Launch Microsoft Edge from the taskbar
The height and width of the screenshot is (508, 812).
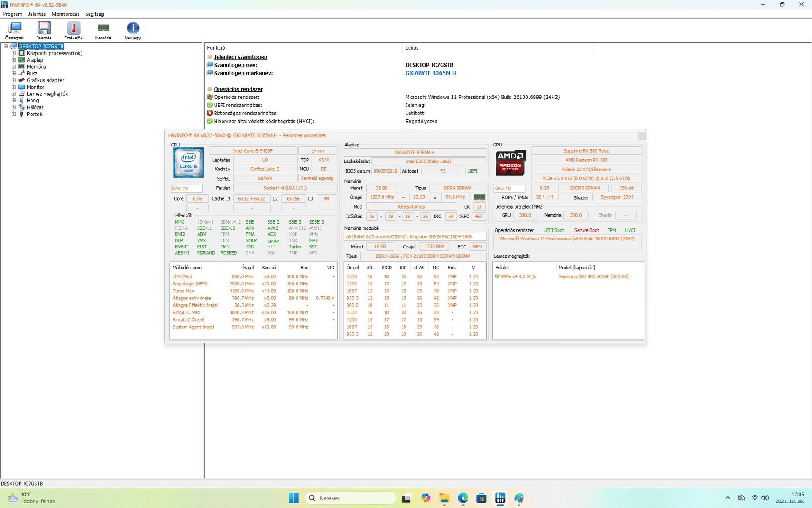(x=463, y=498)
